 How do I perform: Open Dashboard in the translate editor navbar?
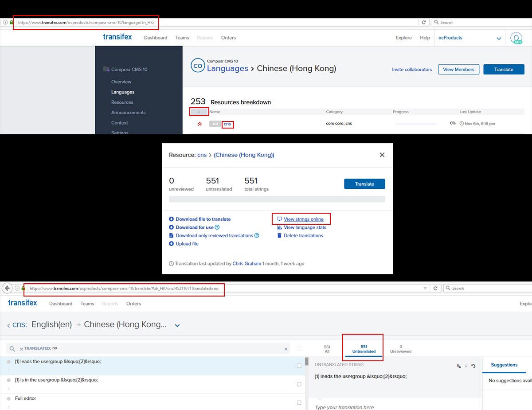[61, 304]
